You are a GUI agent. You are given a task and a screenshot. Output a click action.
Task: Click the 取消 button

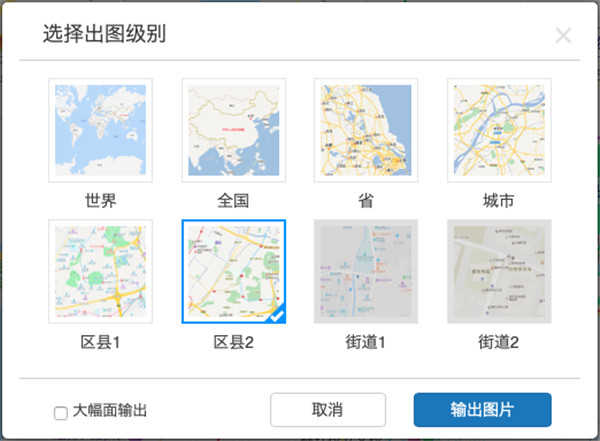328,410
